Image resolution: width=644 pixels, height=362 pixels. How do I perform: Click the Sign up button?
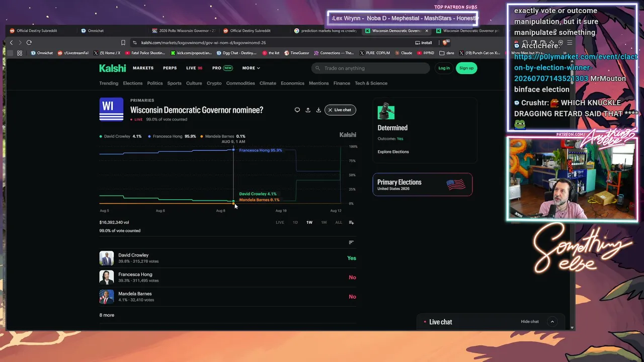[466, 68]
